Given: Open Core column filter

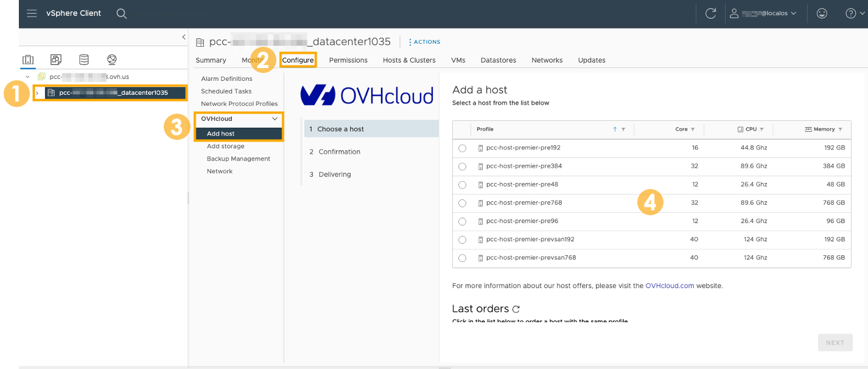Looking at the screenshot, I should coord(693,129).
